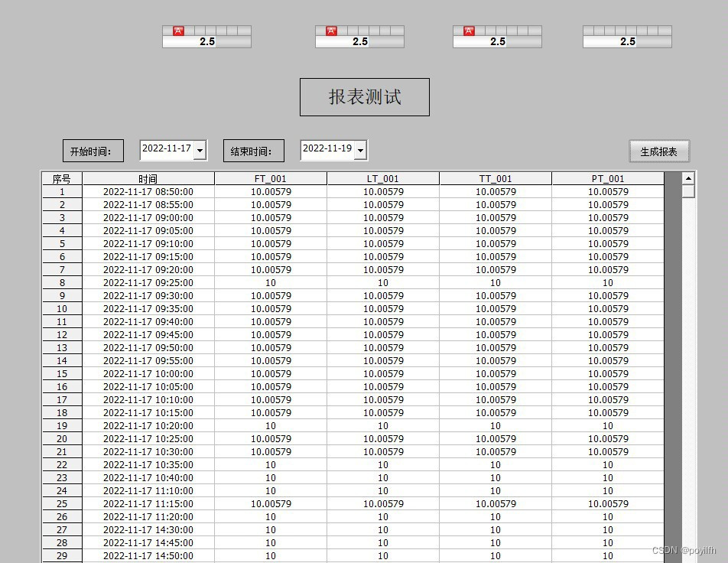Viewport: 728px width, 563px height.
Task: Select the cell 2022-11-17 09:10:00
Action: (x=148, y=243)
